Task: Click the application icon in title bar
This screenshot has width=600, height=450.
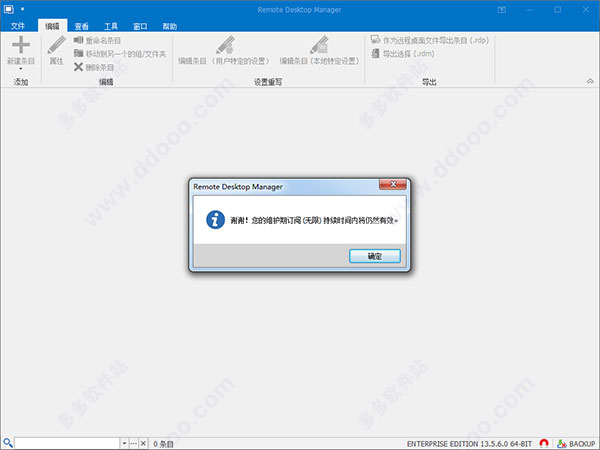Action: pyautogui.click(x=8, y=9)
